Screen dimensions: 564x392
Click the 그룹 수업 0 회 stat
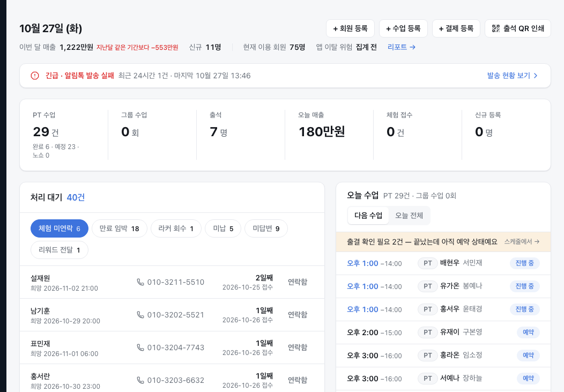click(x=152, y=135)
